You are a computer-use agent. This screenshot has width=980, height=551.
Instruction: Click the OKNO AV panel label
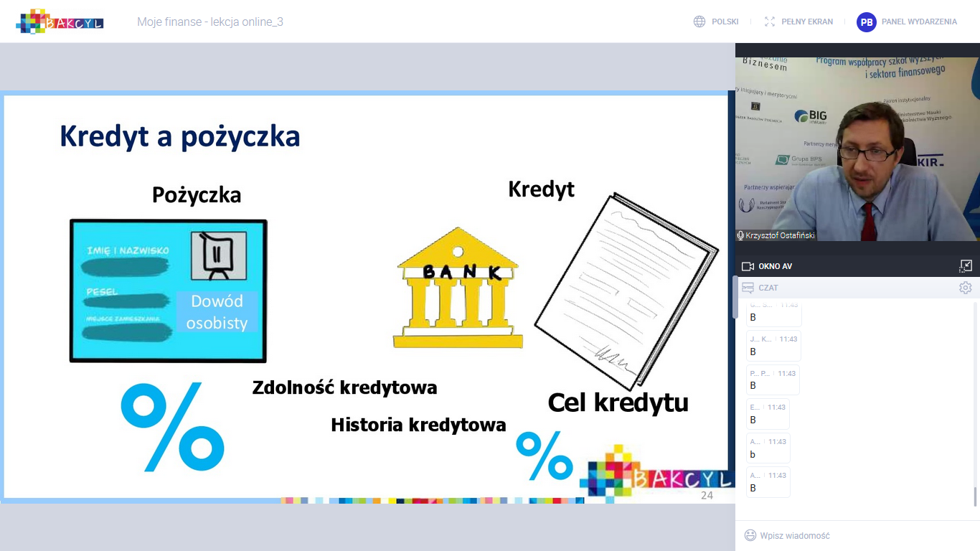pyautogui.click(x=775, y=266)
